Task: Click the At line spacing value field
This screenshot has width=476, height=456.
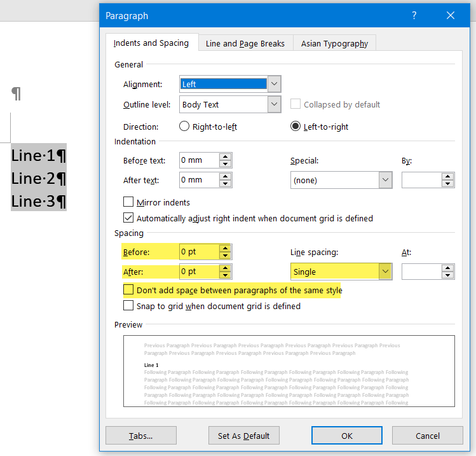Action: tap(421, 272)
